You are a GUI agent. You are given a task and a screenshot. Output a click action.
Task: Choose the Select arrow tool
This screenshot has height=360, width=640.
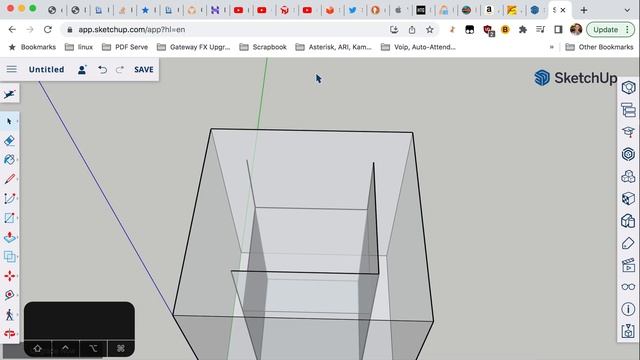coord(9,121)
